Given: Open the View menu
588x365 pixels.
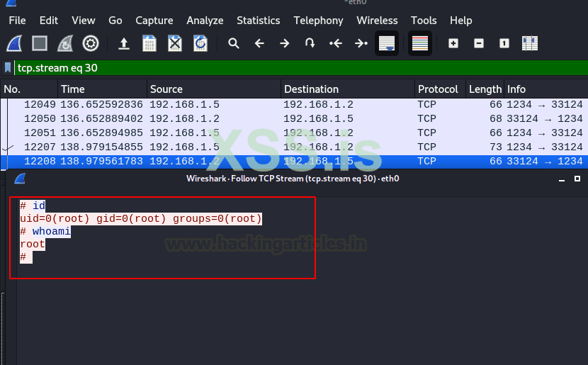Looking at the screenshot, I should pyautogui.click(x=84, y=21).
